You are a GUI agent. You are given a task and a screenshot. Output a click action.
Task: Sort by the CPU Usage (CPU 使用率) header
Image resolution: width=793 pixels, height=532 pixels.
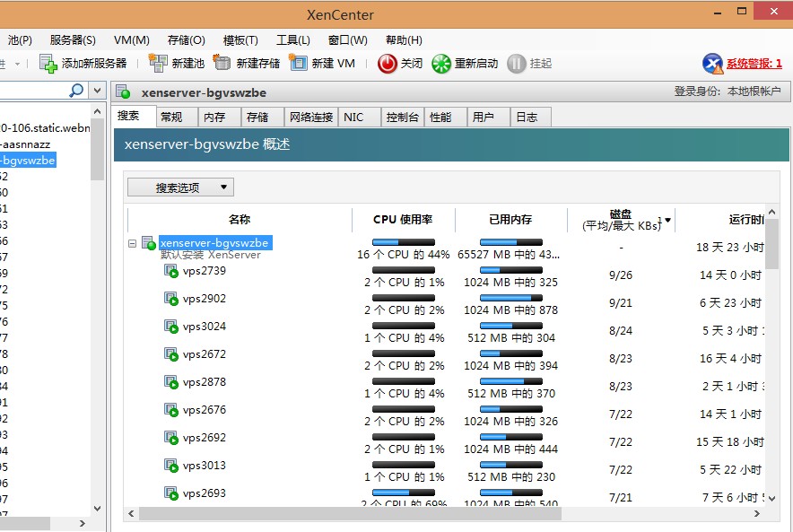(x=403, y=220)
